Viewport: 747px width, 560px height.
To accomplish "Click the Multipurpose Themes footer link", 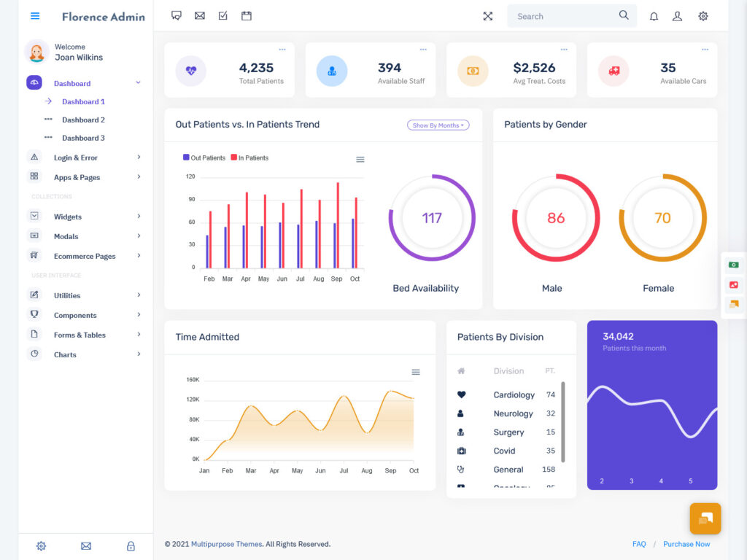I will pyautogui.click(x=226, y=544).
